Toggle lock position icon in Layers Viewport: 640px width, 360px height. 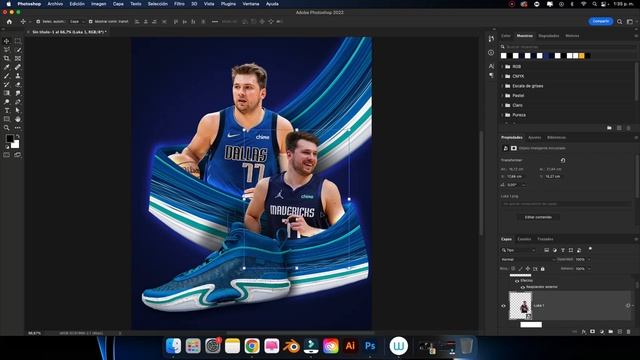[x=528, y=269]
